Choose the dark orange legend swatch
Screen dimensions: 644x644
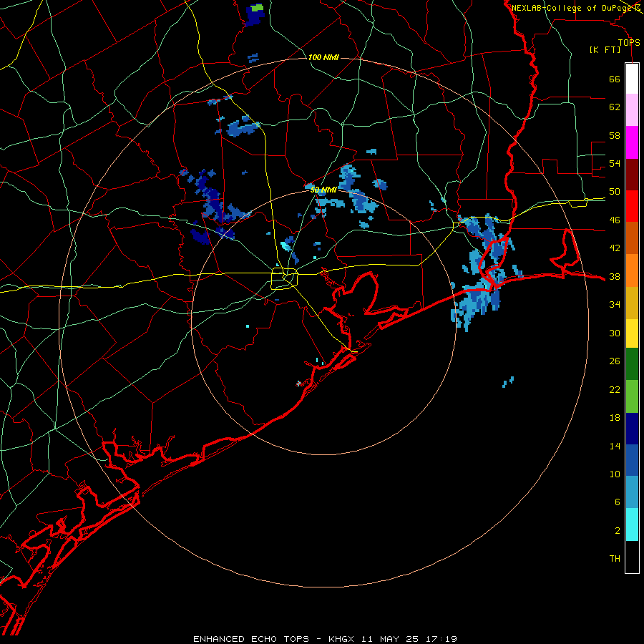coord(632,238)
